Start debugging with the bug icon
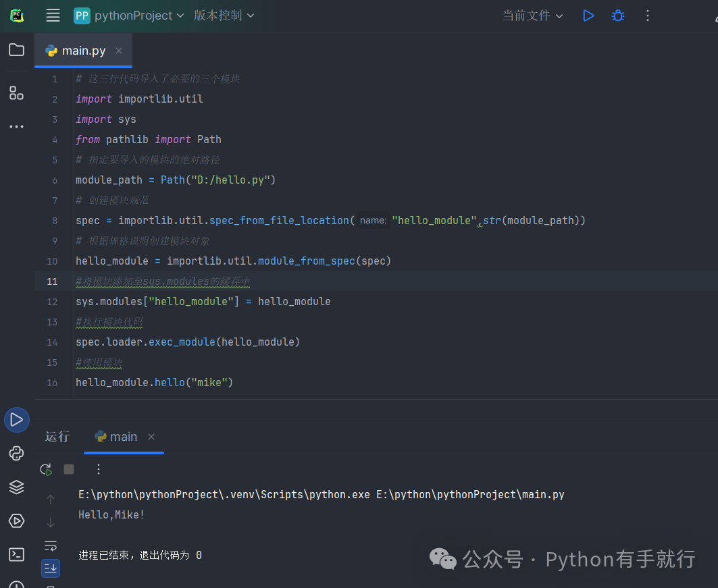This screenshot has height=588, width=718. point(618,16)
